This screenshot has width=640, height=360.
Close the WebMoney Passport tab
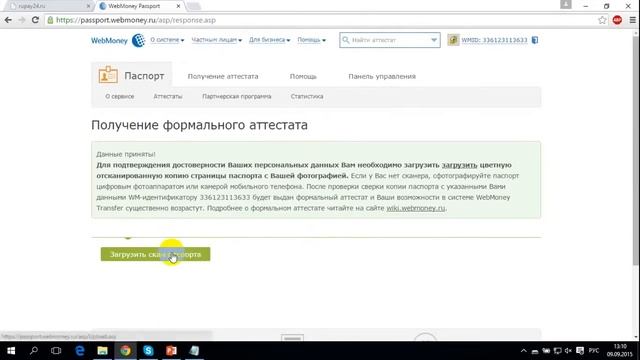point(178,6)
